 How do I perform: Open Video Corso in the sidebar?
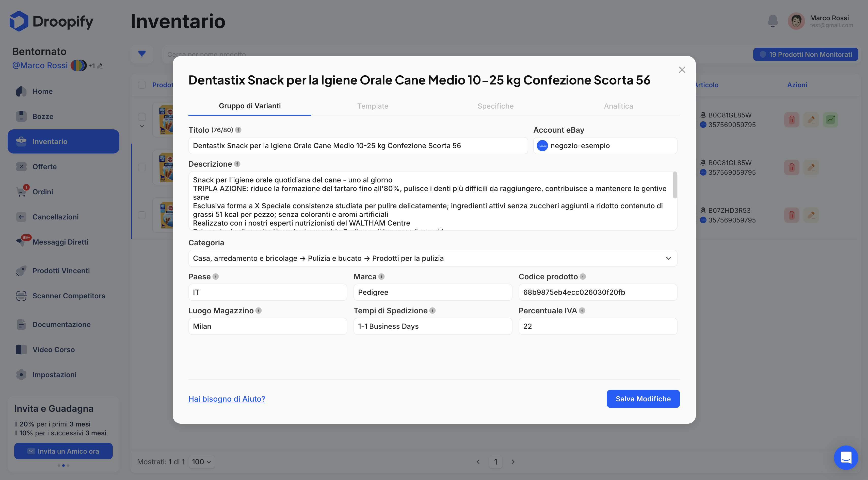(x=63, y=350)
